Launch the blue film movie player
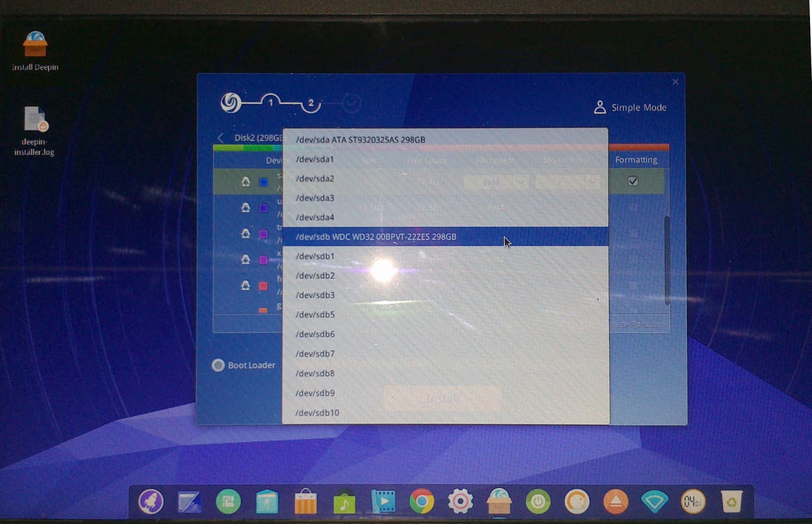Screen dimensions: 812x524 click(383, 502)
